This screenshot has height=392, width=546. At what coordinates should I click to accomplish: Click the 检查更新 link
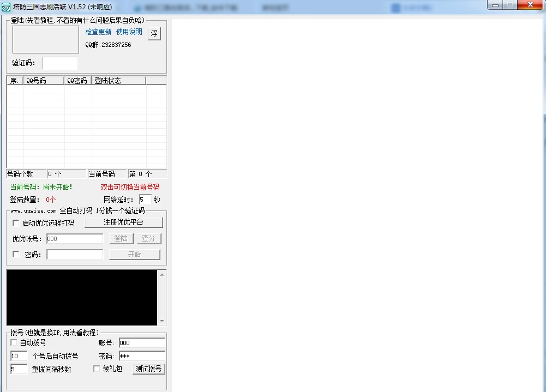[x=99, y=32]
